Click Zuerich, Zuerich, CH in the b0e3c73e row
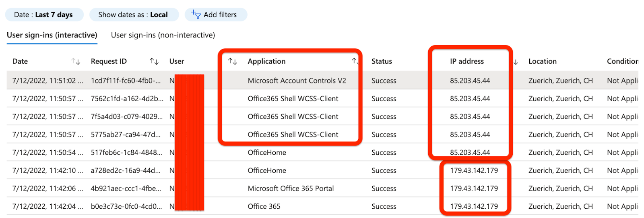 pyautogui.click(x=561, y=206)
